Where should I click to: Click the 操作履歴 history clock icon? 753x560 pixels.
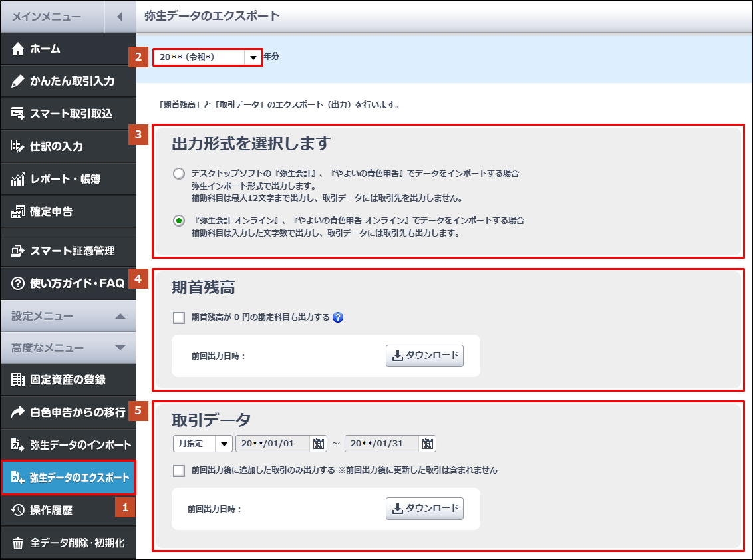pyautogui.click(x=19, y=510)
